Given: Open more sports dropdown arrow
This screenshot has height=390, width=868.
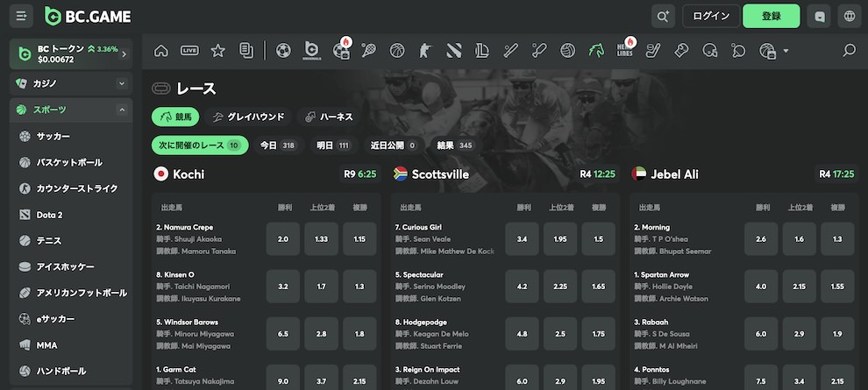Looking at the screenshot, I should pyautogui.click(x=786, y=51).
